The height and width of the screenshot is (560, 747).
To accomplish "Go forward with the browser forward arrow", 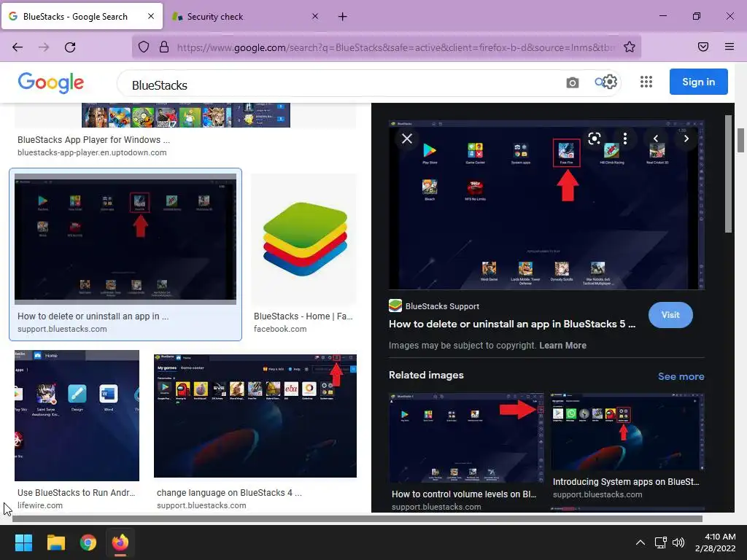I will [44, 47].
